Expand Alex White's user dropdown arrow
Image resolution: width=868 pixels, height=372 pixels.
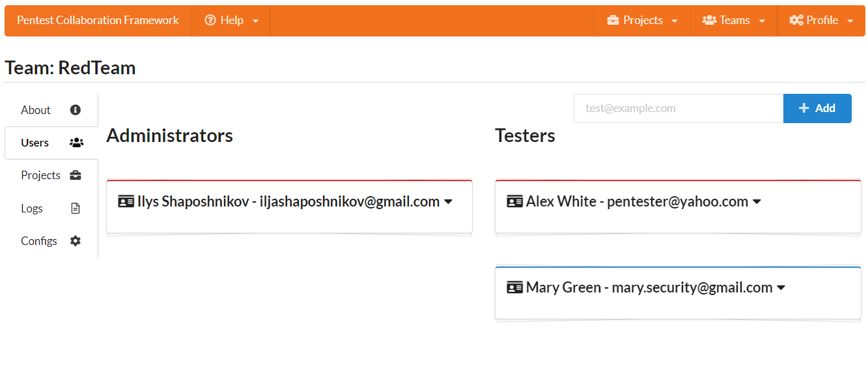click(x=757, y=202)
